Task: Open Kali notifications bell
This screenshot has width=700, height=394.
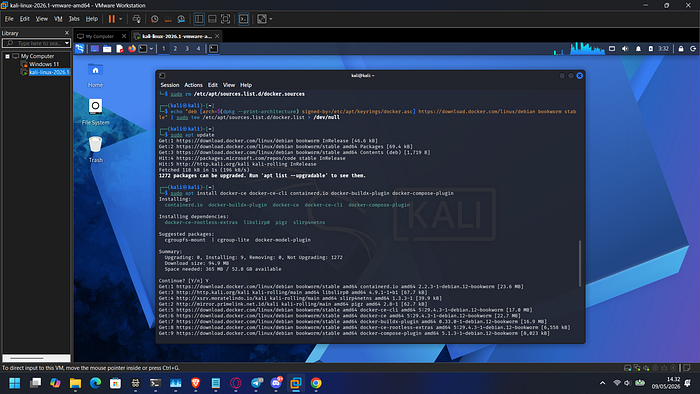Action: [638, 49]
